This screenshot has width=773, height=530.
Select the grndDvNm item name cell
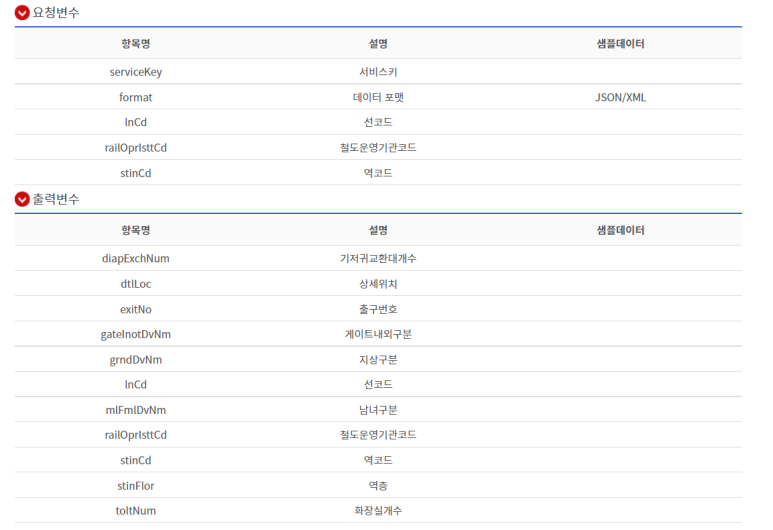click(x=136, y=360)
